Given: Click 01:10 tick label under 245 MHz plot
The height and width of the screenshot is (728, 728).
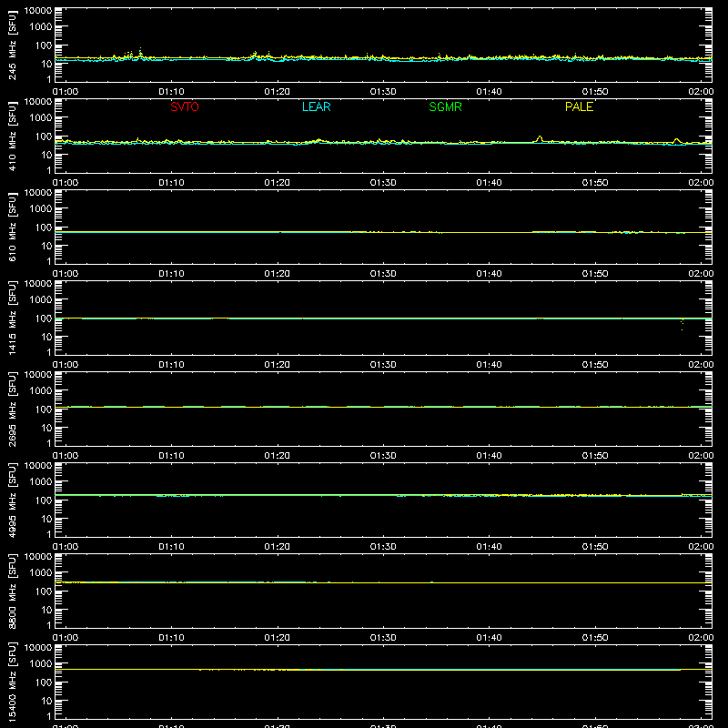Looking at the screenshot, I should coord(171,92).
